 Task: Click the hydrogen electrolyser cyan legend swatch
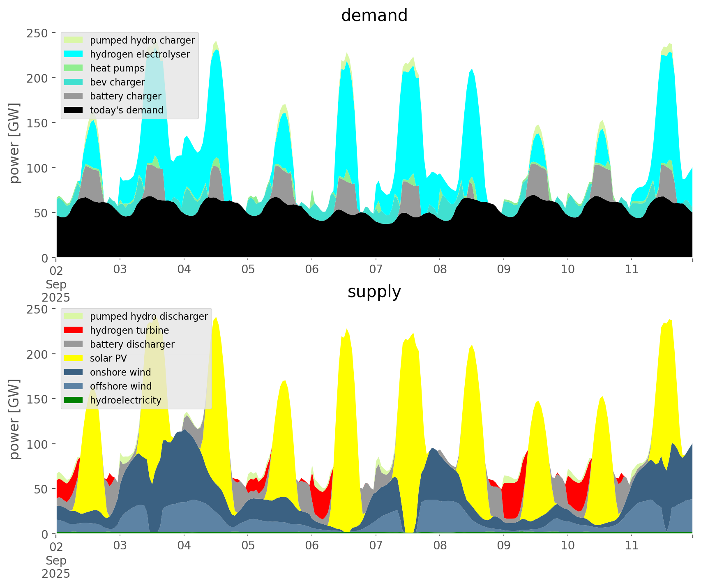point(74,54)
